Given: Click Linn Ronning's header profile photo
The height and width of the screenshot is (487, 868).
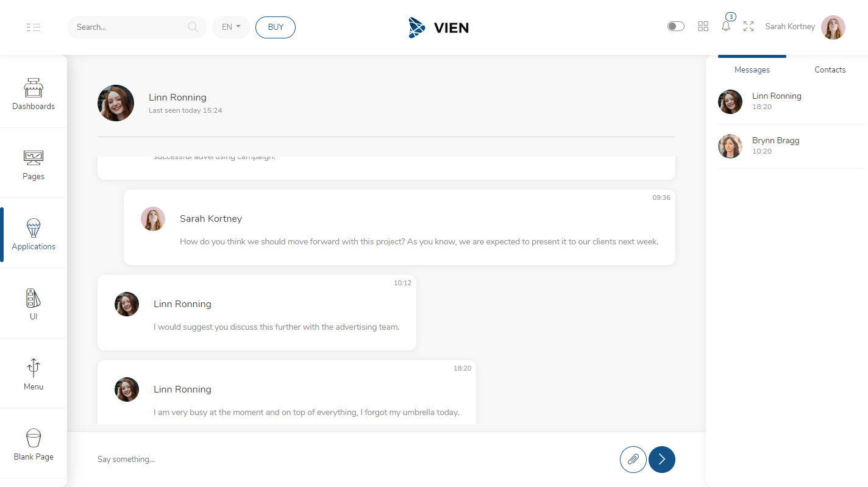Looking at the screenshot, I should click(x=116, y=103).
